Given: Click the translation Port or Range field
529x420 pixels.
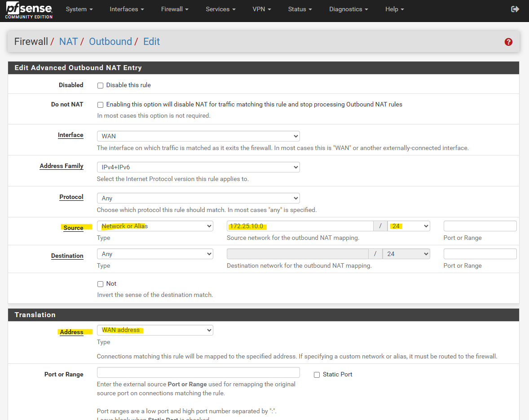Looking at the screenshot, I should coord(198,372).
